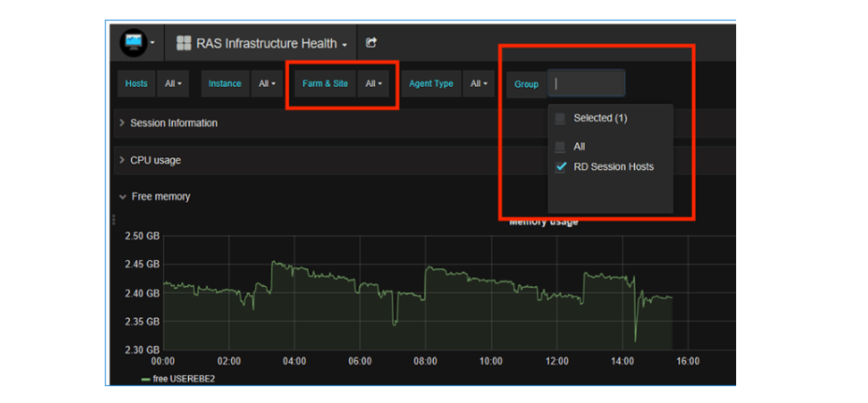The image size is (868, 403).
Task: Click the 00:00 time axis label
Action: point(163,362)
